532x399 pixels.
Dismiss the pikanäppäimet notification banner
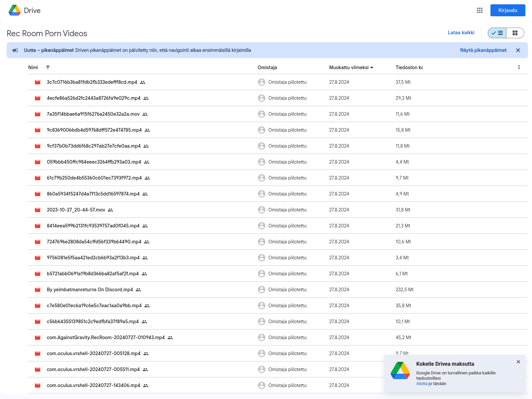(x=518, y=50)
